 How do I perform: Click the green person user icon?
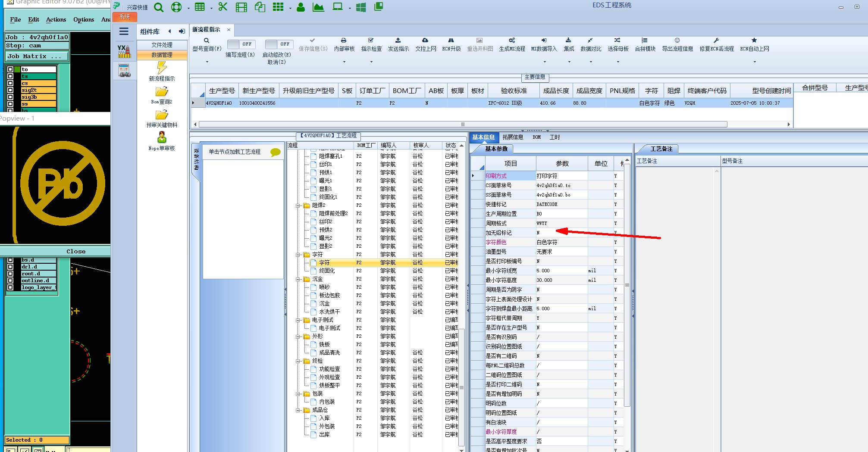tap(301, 7)
